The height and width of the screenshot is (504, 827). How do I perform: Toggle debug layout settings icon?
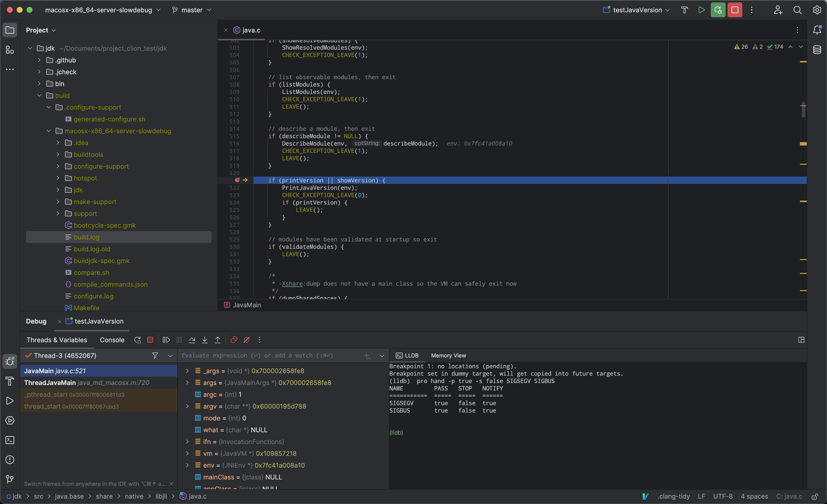point(801,340)
